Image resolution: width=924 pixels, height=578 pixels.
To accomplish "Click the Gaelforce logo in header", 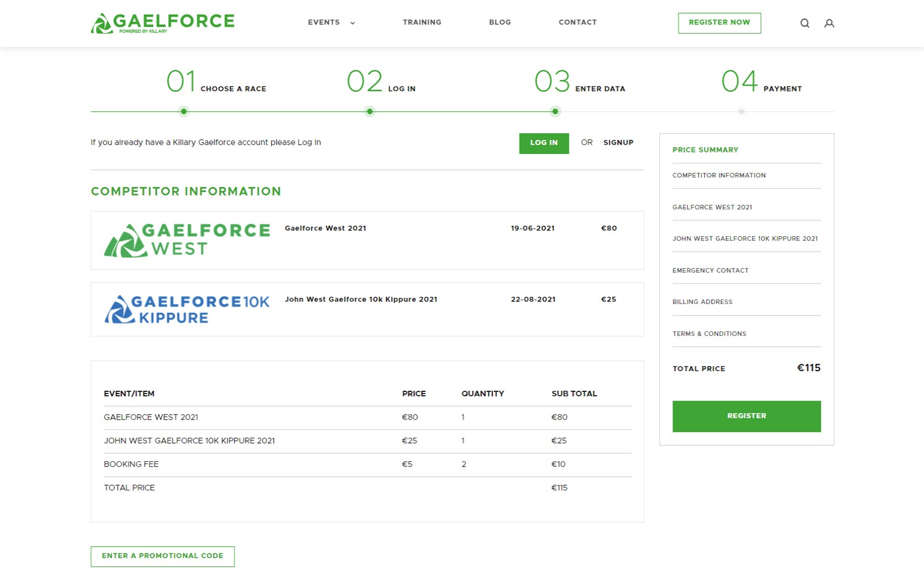I will 163,23.
